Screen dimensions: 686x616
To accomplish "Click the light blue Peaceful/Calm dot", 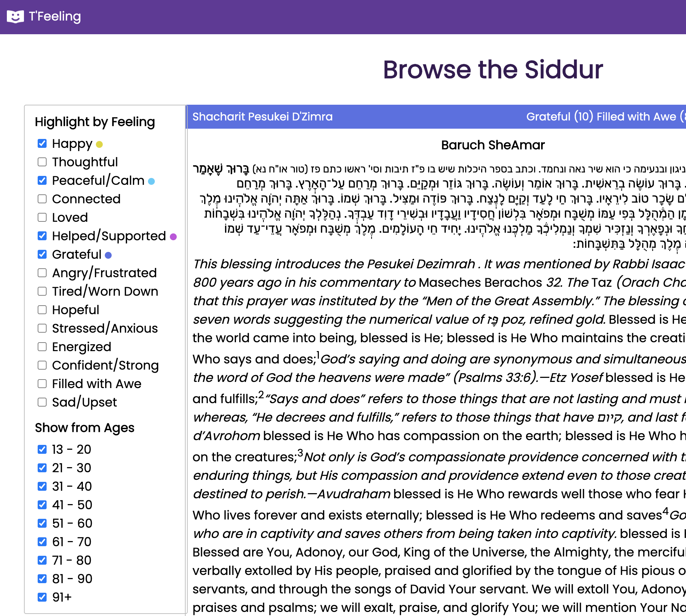I will [151, 181].
